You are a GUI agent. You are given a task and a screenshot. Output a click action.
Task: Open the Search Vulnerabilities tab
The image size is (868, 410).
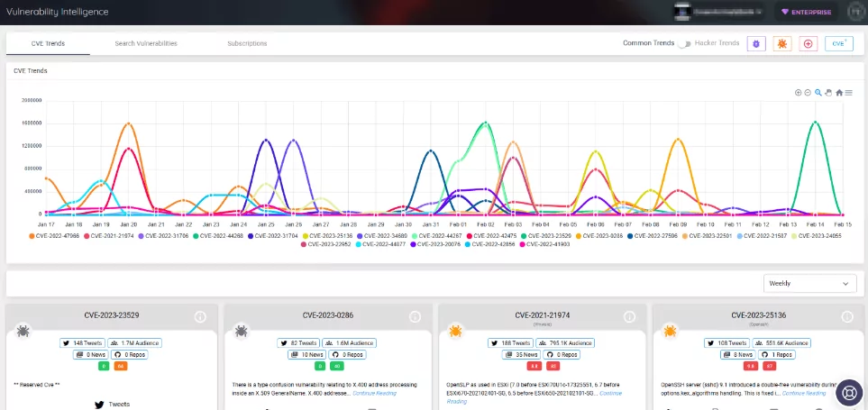(x=146, y=43)
